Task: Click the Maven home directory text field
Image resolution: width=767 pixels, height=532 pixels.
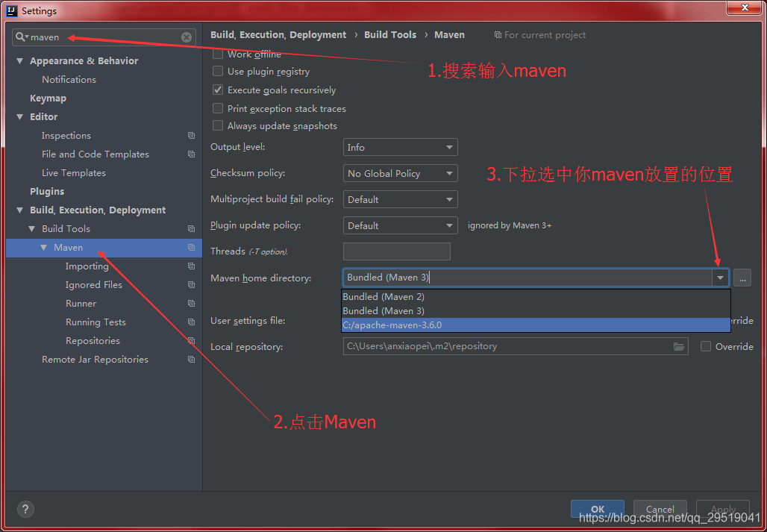Action: (x=527, y=278)
